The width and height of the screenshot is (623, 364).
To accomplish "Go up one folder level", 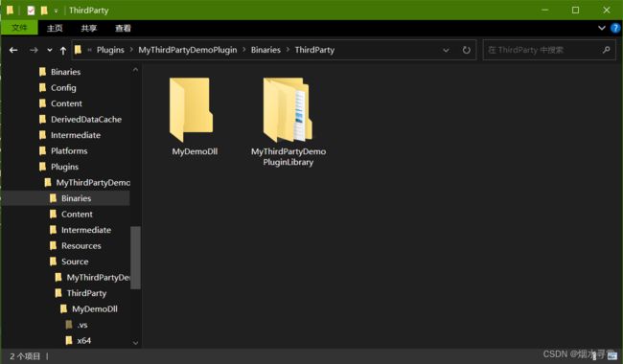I will 62,50.
